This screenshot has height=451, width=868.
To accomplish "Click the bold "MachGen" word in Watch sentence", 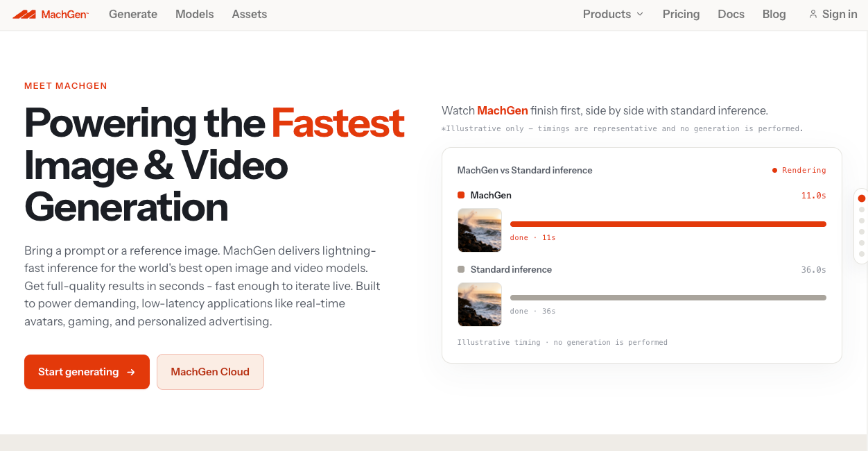I will tap(503, 110).
